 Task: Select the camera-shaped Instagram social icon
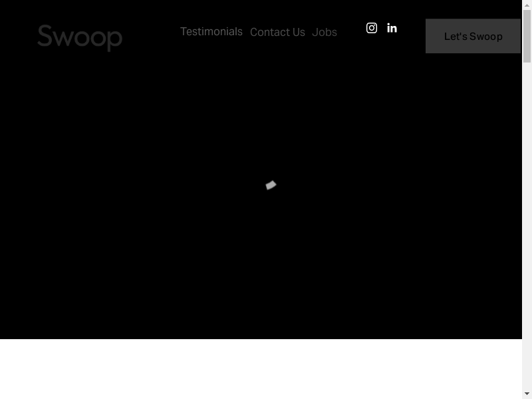(372, 28)
